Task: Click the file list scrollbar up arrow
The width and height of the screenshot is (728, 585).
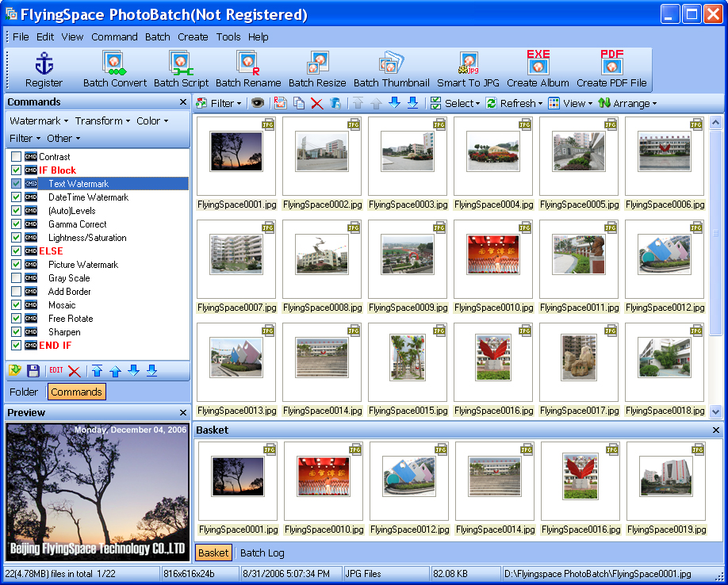Action: 715,123
